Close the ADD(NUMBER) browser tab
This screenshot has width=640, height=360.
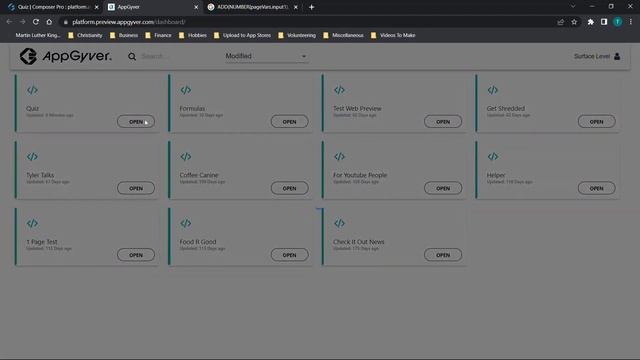(x=296, y=7)
